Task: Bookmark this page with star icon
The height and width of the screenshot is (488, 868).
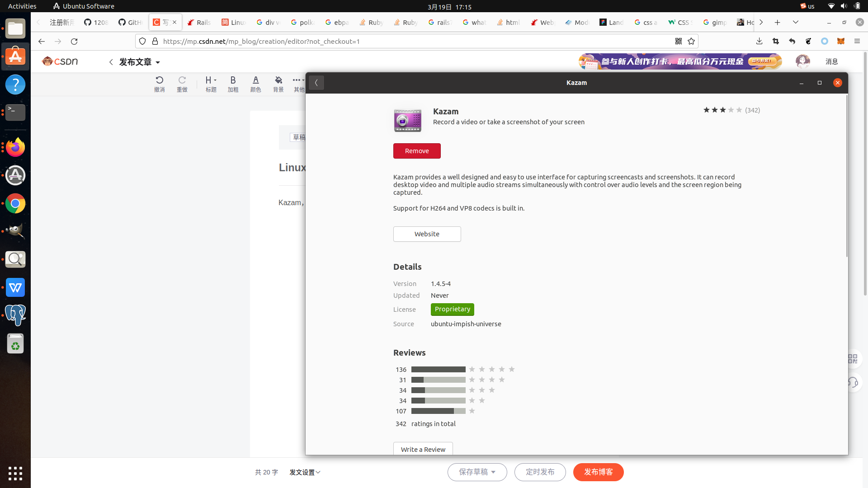Action: tap(691, 41)
